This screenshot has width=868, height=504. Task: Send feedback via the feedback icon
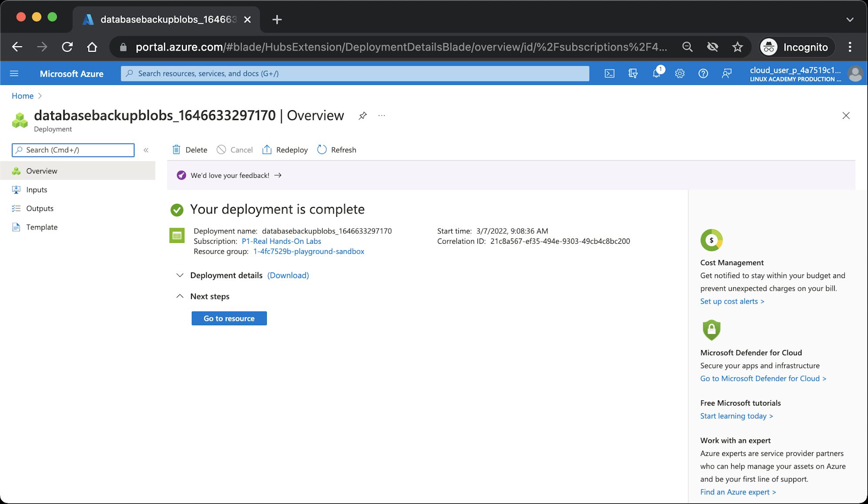[727, 73]
